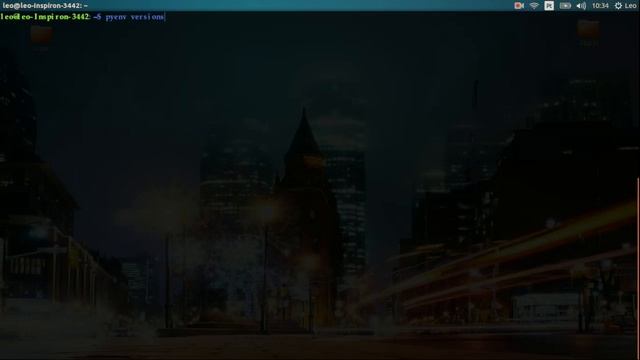Open the session gear menu icon
Image resolution: width=640 pixels, height=360 pixels.
618,6
